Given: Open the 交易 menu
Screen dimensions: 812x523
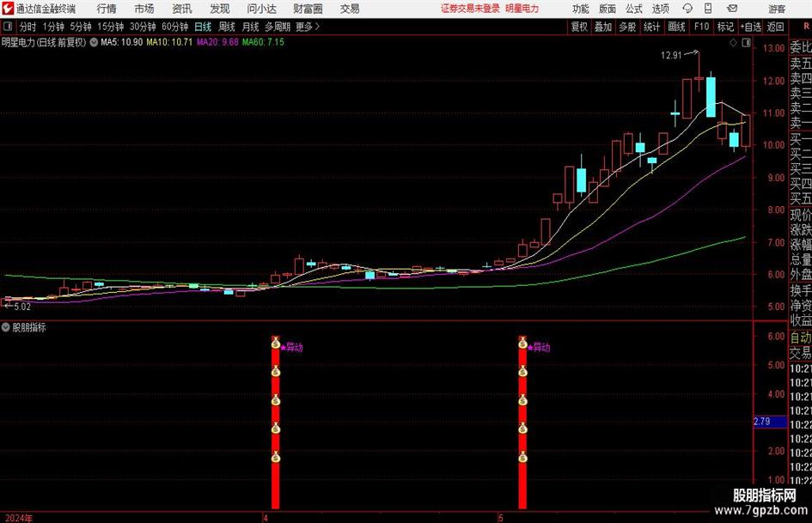Looking at the screenshot, I should pos(350,9).
